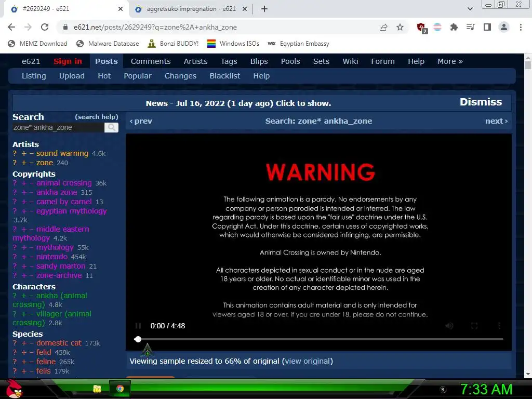Screen dimensions: 532x399
Task: Open the Chrome profile avatar
Action: [x=504, y=27]
